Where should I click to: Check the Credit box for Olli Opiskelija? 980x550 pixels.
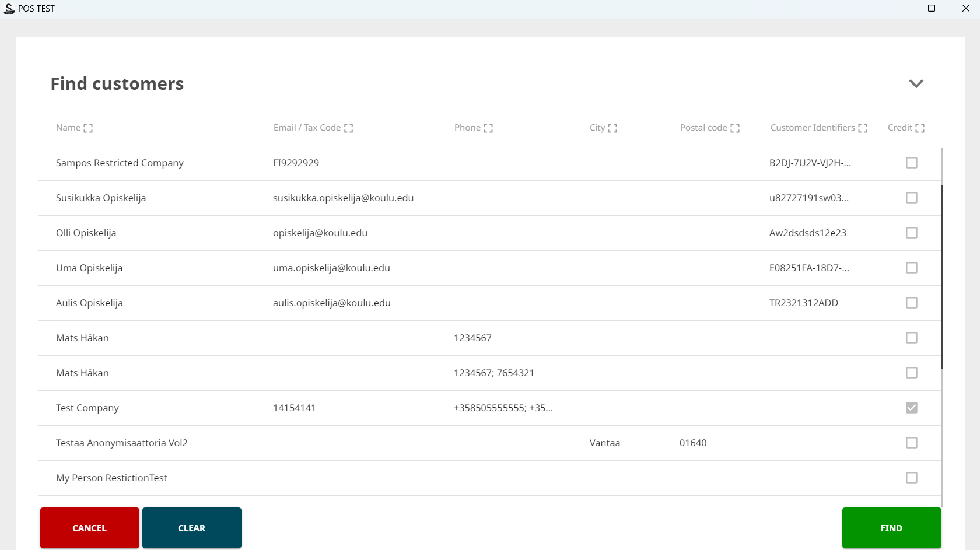click(x=912, y=233)
